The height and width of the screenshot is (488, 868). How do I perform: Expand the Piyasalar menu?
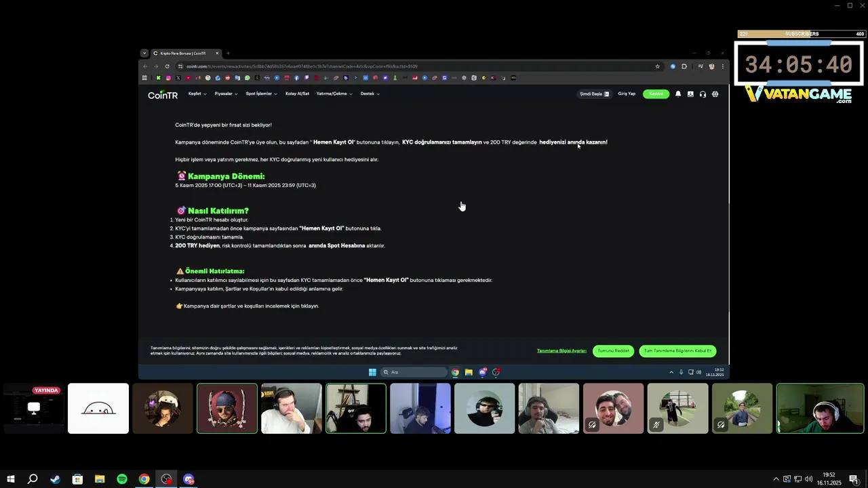226,94
